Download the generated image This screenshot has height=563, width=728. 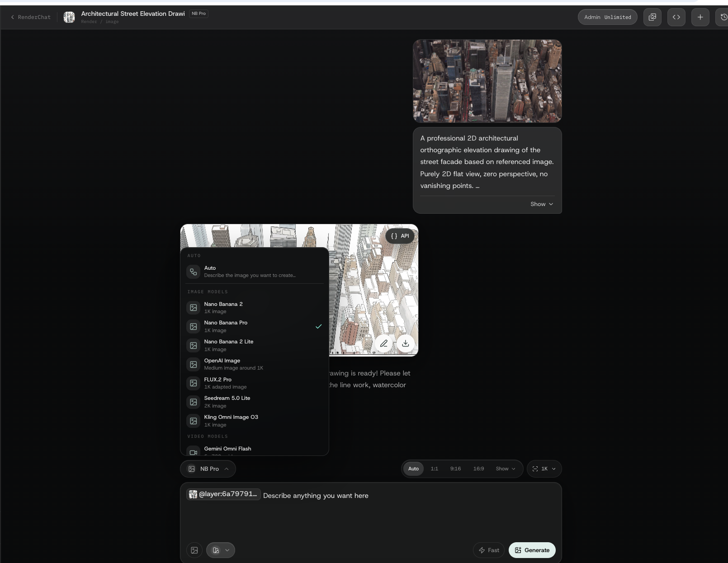[x=406, y=343]
